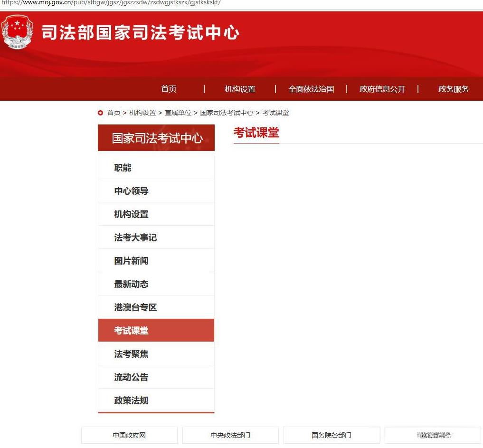Click the 直属单位 breadcrumb link
The height and width of the screenshot is (448, 483).
178,113
